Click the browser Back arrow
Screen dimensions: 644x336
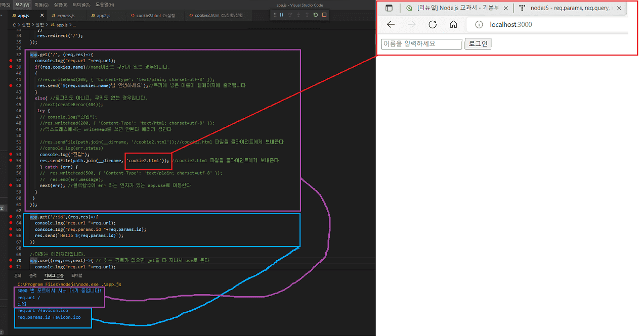pos(391,25)
